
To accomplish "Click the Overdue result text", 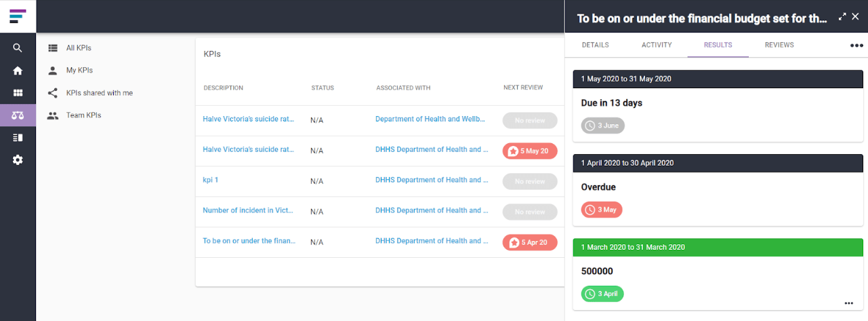I will (x=598, y=187).
